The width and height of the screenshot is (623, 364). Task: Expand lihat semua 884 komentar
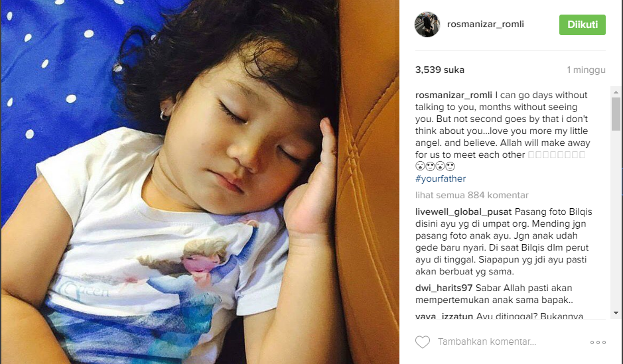[x=472, y=196]
